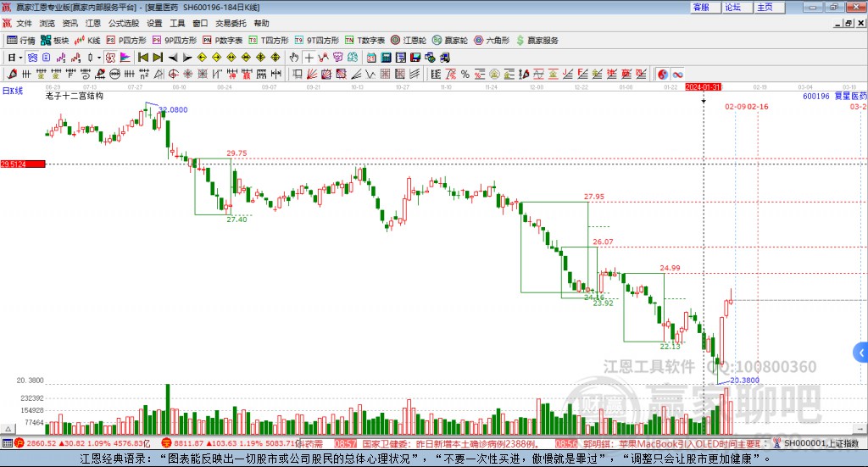Open the 赢家轮 wheel tool
This screenshot has width=868, height=467.
tap(450, 41)
